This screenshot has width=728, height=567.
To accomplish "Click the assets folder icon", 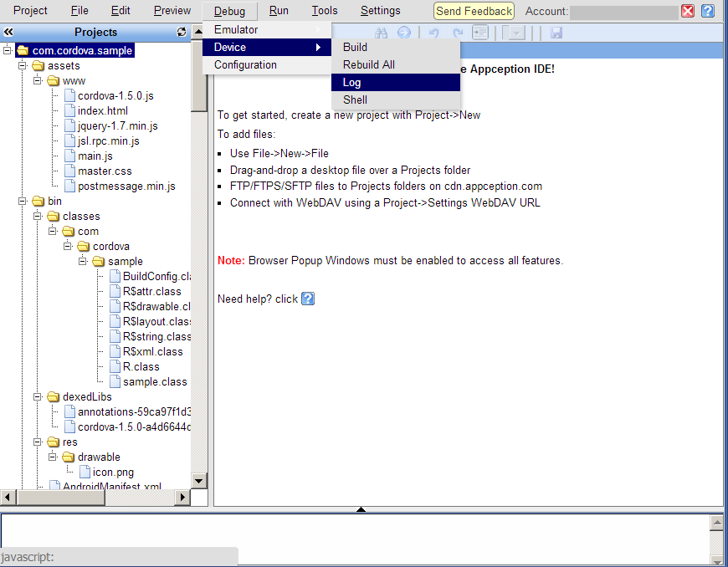I will pos(38,66).
